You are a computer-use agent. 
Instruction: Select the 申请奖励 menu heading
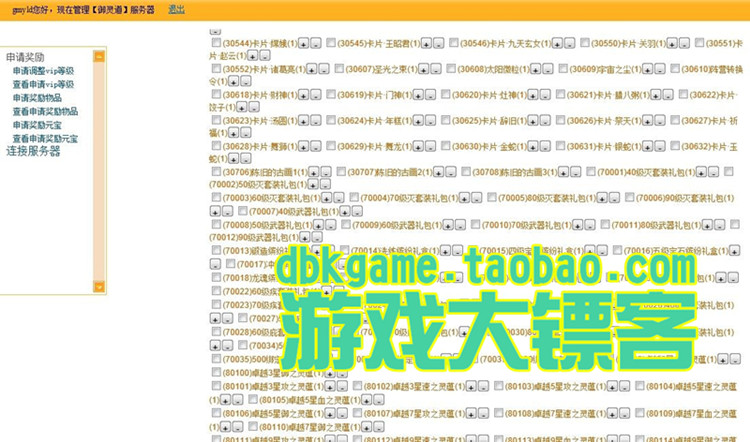coord(25,57)
